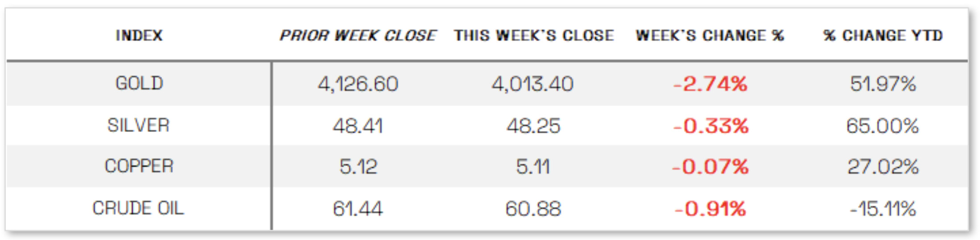
Task: Select gold's weekly change of -2.74%
Action: [710, 84]
